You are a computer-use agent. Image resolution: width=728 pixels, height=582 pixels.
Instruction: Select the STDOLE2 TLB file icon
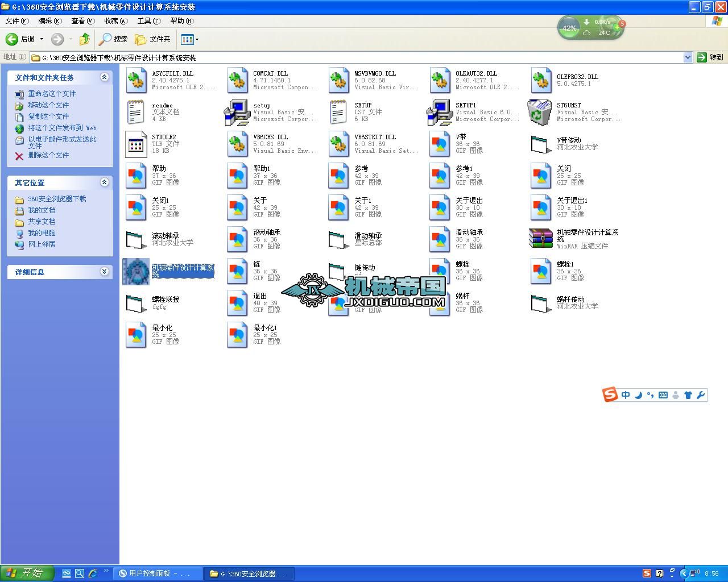point(136,144)
